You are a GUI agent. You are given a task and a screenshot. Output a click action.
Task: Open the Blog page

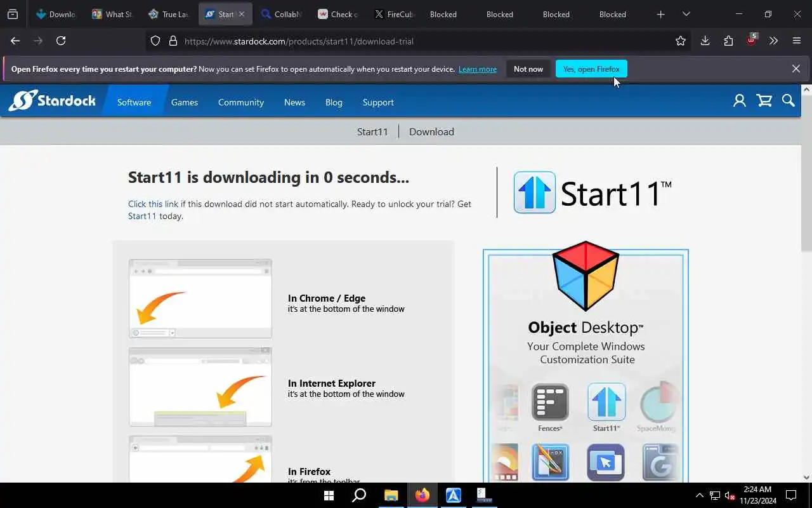click(334, 102)
